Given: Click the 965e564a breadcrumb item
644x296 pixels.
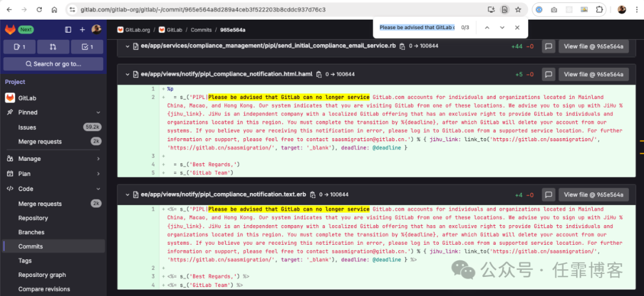Looking at the screenshot, I should [233, 30].
